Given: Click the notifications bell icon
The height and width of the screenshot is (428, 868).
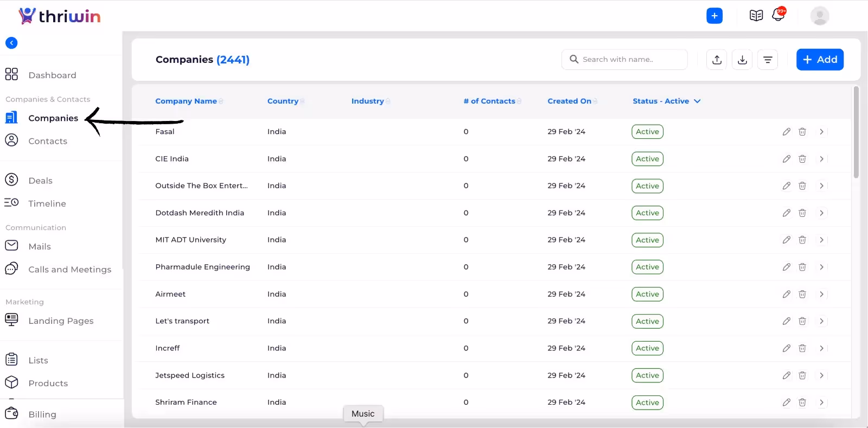Looking at the screenshot, I should [x=778, y=15].
